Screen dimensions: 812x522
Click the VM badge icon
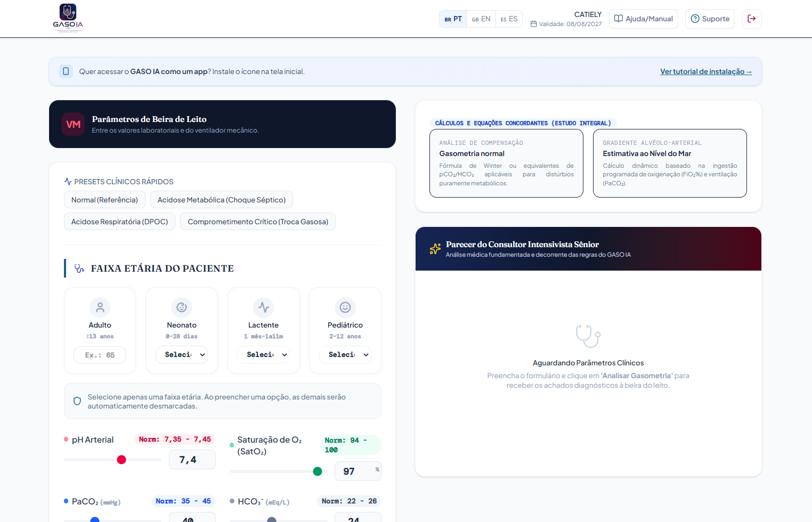pos(73,124)
